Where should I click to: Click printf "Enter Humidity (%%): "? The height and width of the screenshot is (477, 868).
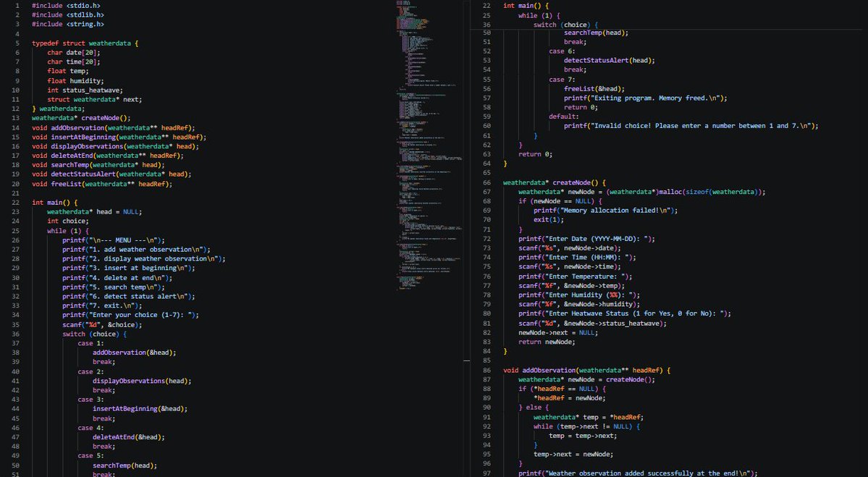(x=580, y=295)
